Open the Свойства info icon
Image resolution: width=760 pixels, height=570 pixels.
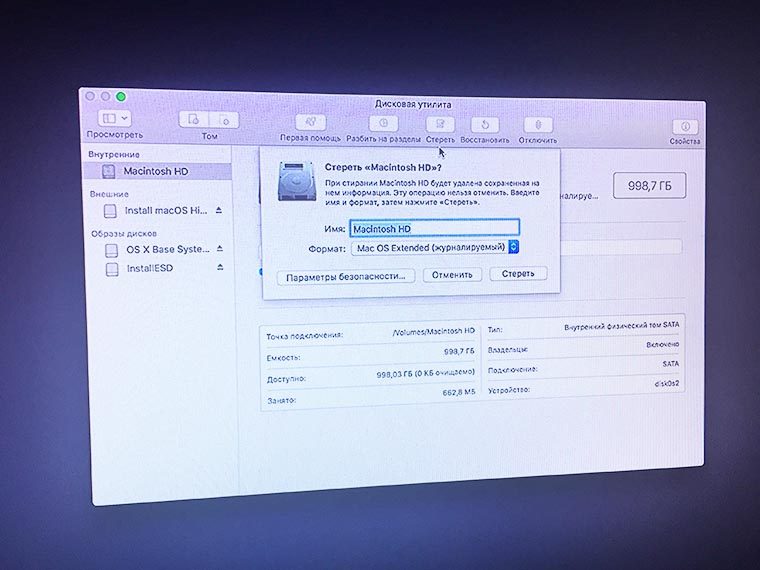[x=685, y=127]
